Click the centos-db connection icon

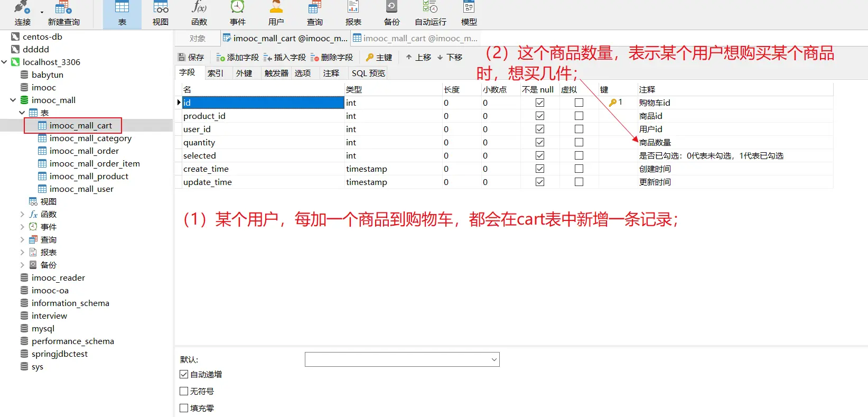point(15,36)
